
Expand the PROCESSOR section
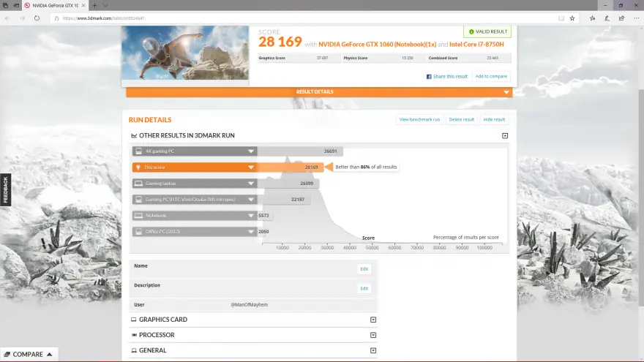point(373,335)
